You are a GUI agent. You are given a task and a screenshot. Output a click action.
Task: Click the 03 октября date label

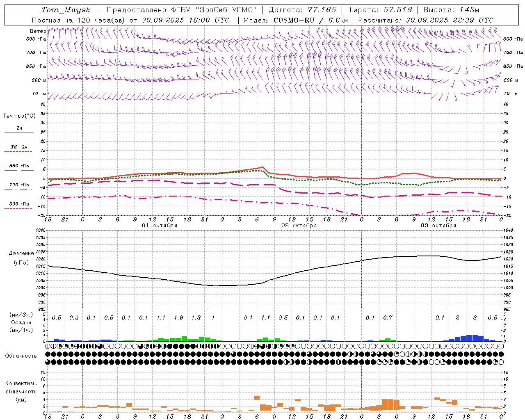coord(438,226)
